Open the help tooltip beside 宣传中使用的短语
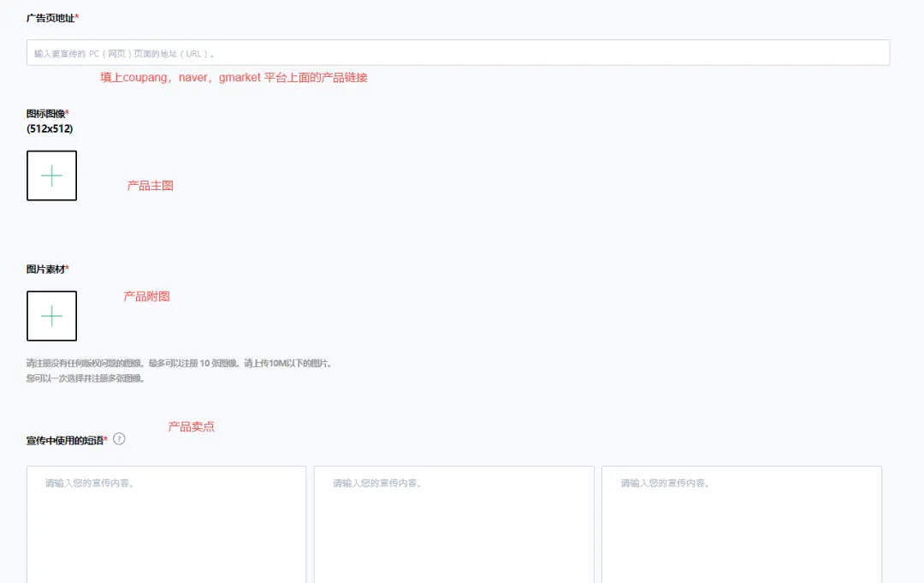924x583 pixels. 119,439
